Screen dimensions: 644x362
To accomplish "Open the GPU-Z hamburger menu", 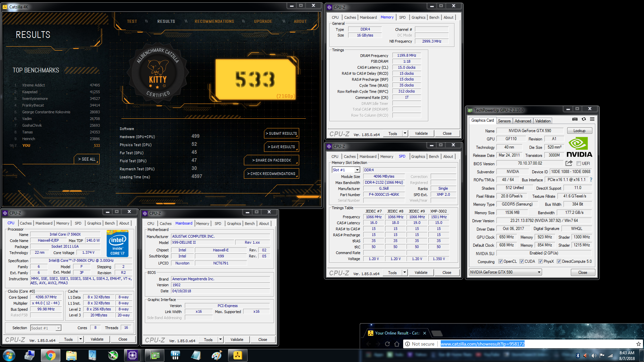I will (592, 119).
